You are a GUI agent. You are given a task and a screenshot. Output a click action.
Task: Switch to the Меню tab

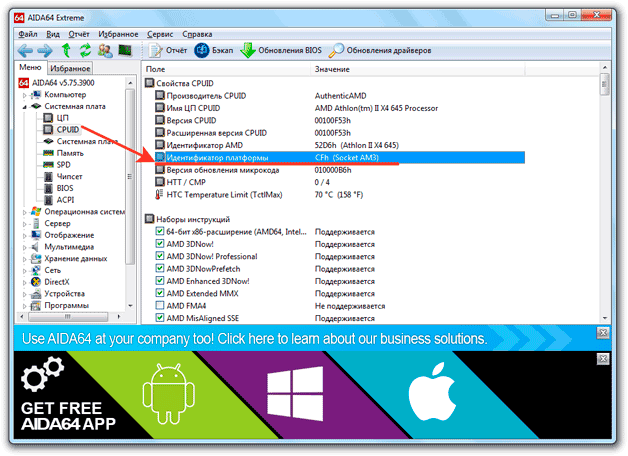(x=30, y=67)
